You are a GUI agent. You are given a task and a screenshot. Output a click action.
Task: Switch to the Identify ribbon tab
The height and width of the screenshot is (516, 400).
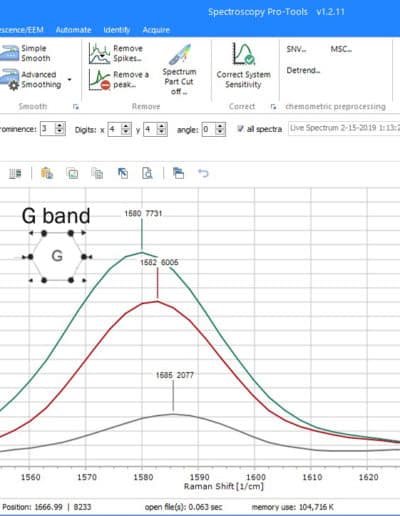117,30
